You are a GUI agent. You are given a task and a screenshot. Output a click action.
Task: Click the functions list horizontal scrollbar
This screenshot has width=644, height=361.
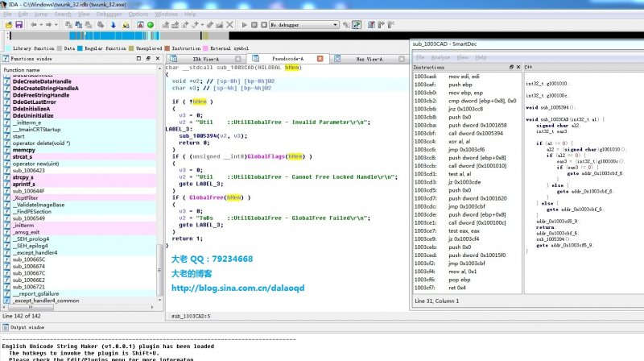pos(30,307)
